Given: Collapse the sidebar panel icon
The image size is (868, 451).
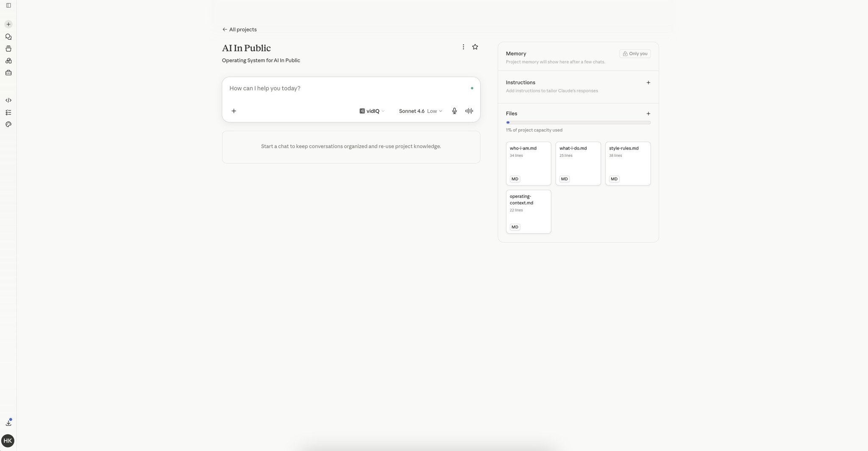Looking at the screenshot, I should click(8, 6).
